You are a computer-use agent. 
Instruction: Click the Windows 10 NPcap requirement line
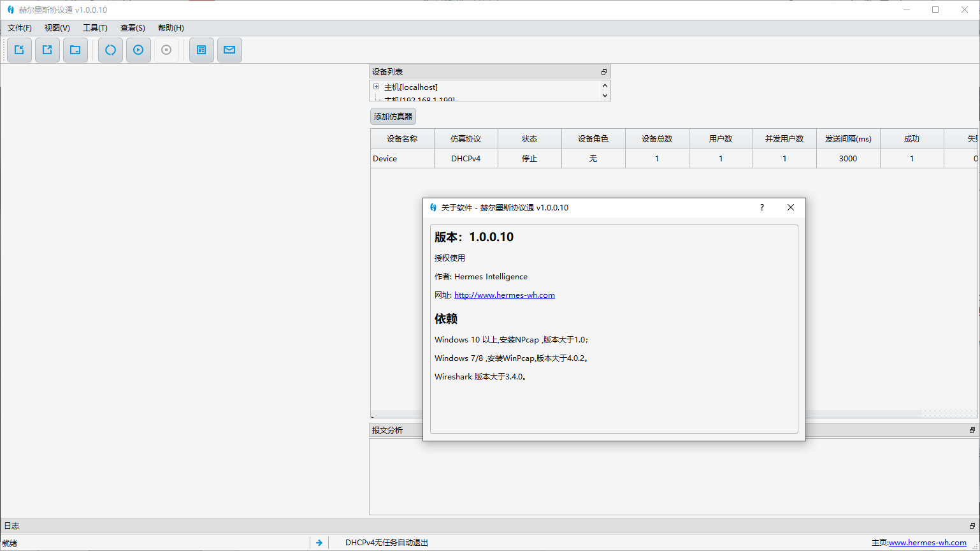[x=512, y=340]
